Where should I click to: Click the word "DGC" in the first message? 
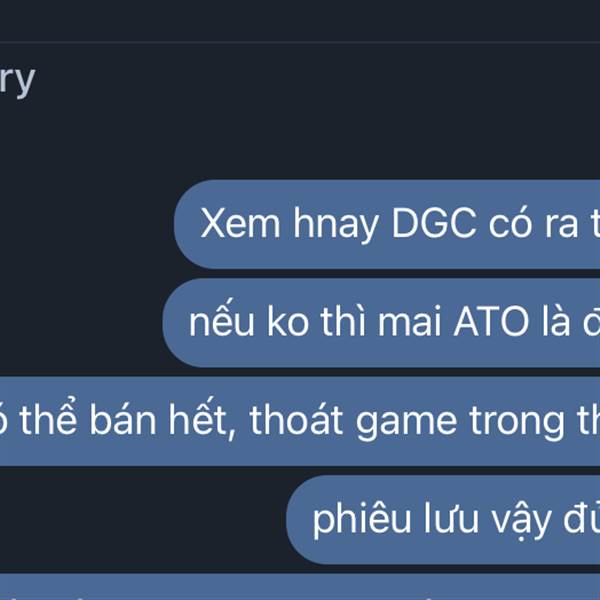pos(434,223)
